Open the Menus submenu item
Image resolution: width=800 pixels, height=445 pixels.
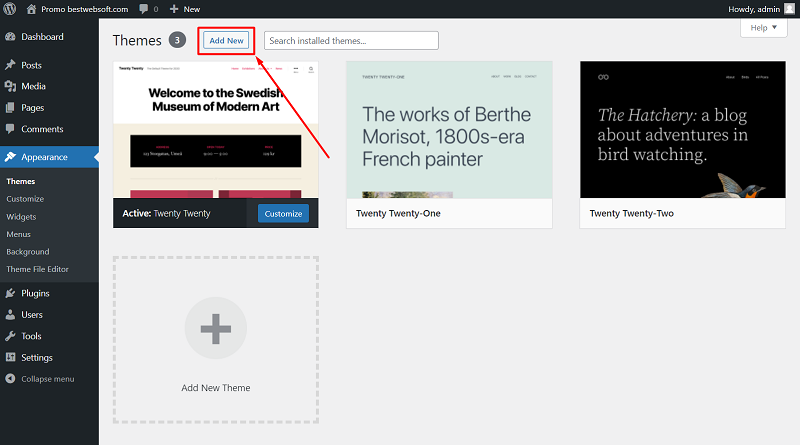click(x=18, y=234)
